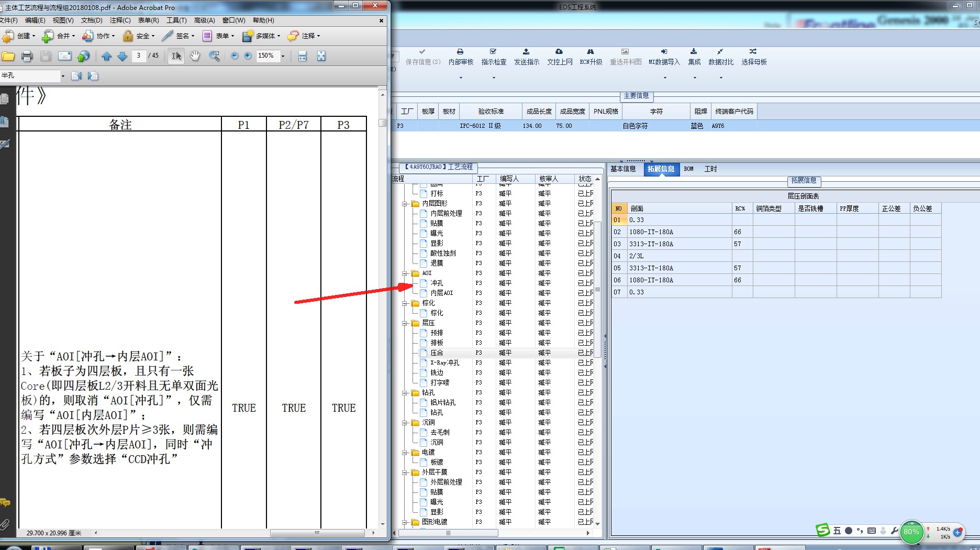Open the MI数据导入 dropdown arrow
Screen dimensions: 980x550
(665, 78)
